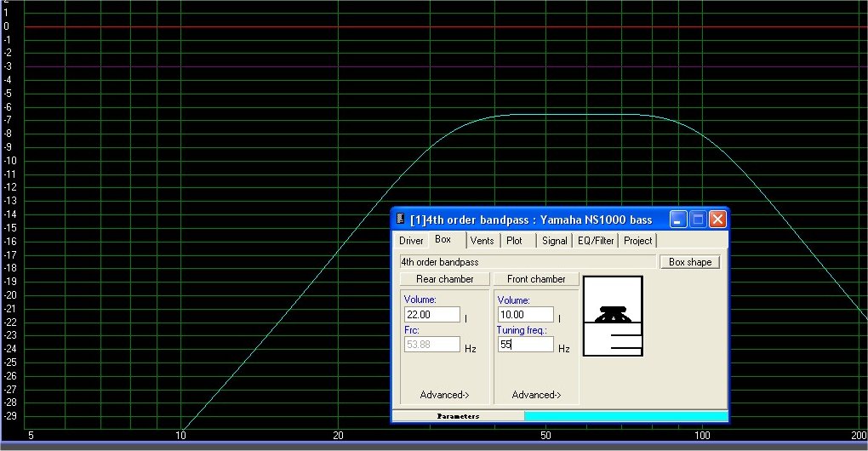Image resolution: width=868 pixels, height=451 pixels.
Task: Open the Plot tab
Action: tap(514, 241)
